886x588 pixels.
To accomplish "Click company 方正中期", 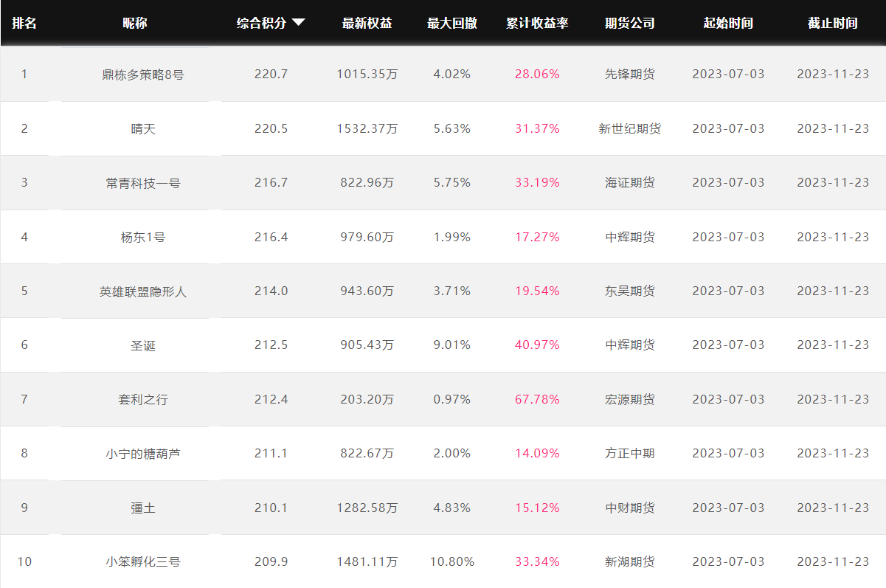I will coord(629,453).
